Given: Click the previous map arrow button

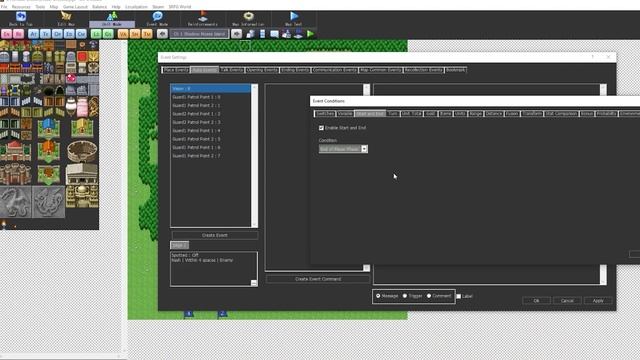Looking at the screenshot, I should click(162, 34).
